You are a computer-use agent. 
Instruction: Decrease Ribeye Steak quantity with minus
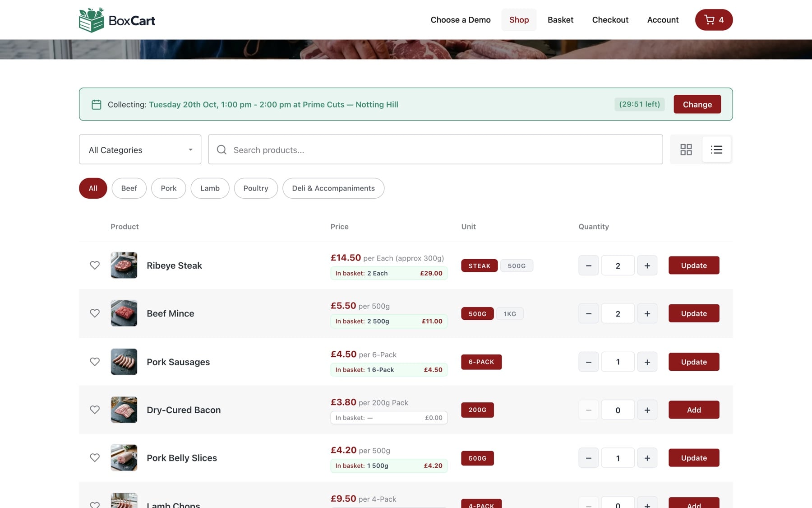588,266
